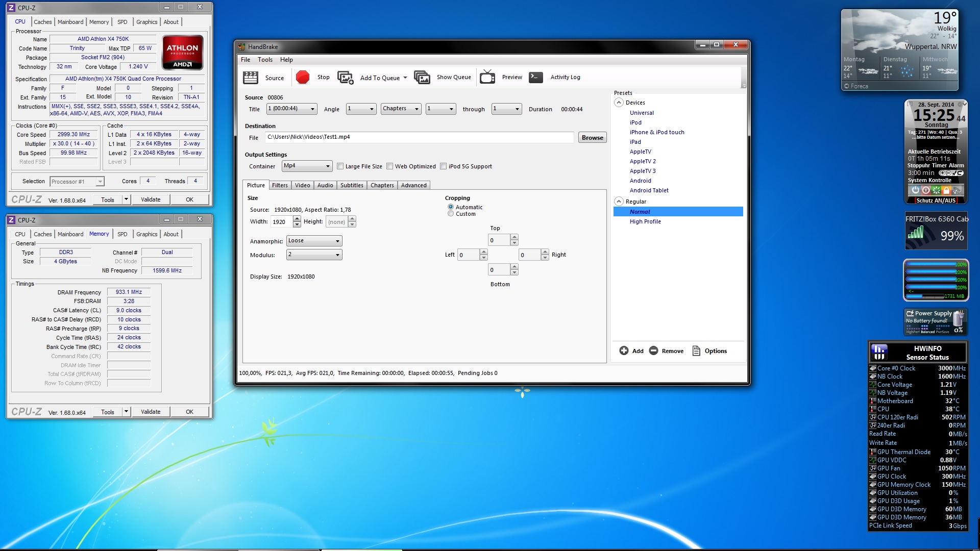
Task: Collapse the Devices presets group
Action: (619, 103)
